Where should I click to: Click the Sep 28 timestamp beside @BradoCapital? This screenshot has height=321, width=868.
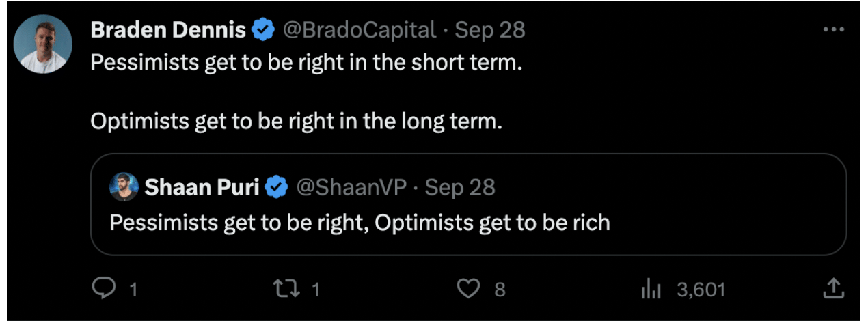click(x=489, y=30)
